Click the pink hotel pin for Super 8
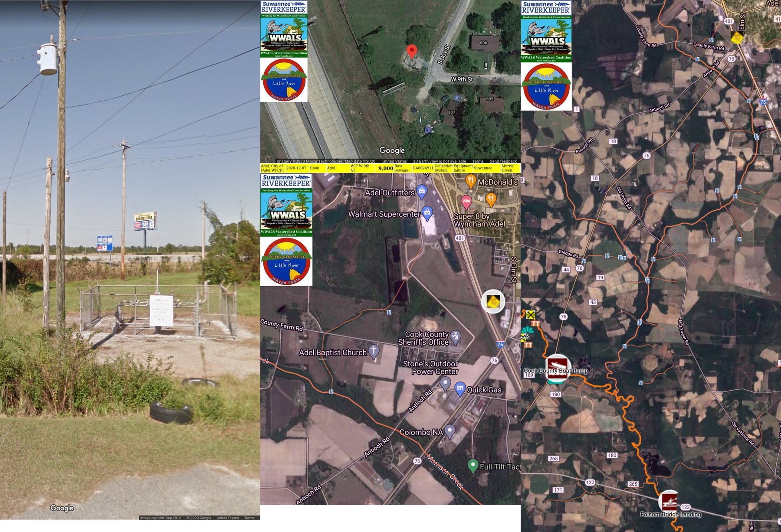781x532 pixels. click(466, 202)
